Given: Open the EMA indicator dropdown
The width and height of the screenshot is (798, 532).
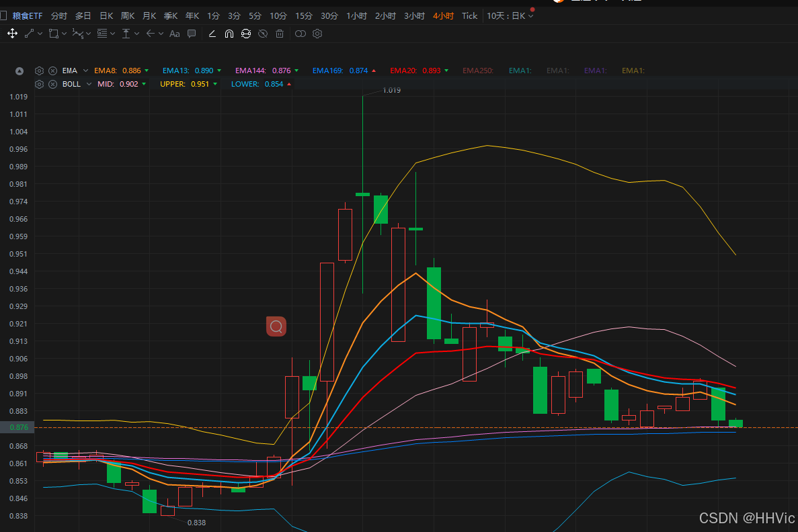Looking at the screenshot, I should click(85, 71).
